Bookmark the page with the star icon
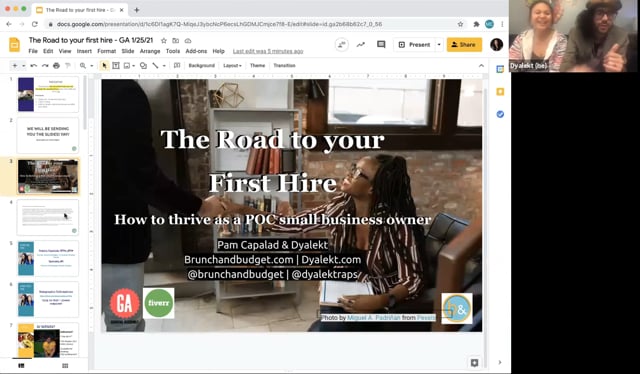640x374 pixels. (x=460, y=24)
